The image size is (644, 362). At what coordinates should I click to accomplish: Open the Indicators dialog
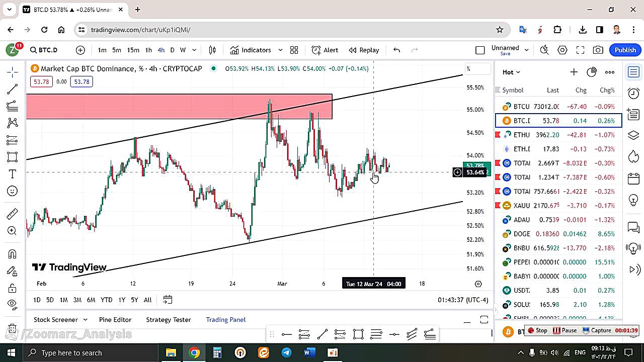point(251,50)
